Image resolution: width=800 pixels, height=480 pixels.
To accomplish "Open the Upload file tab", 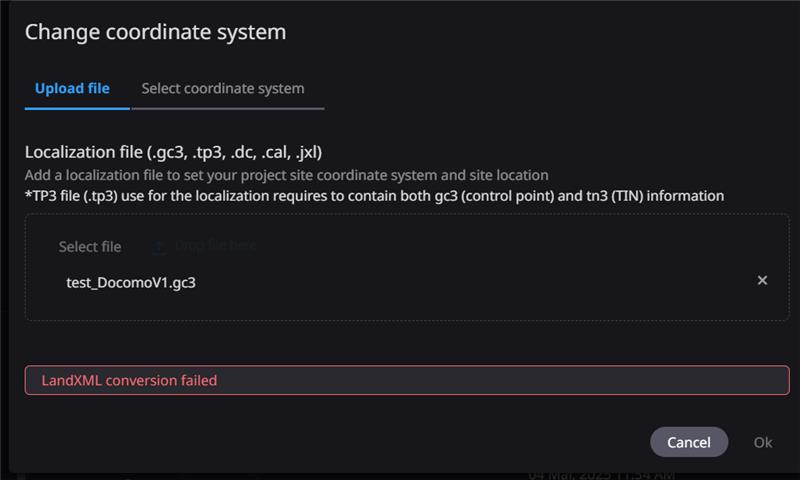I will (x=72, y=88).
